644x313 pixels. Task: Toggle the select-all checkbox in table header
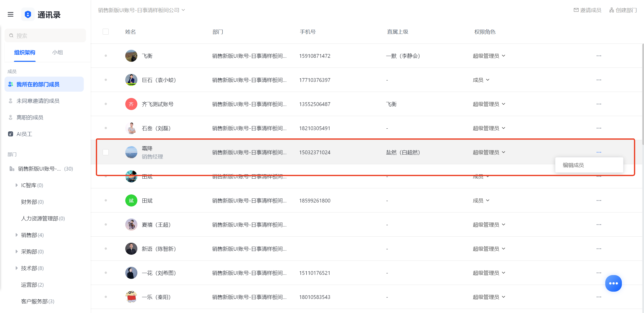coord(106,32)
